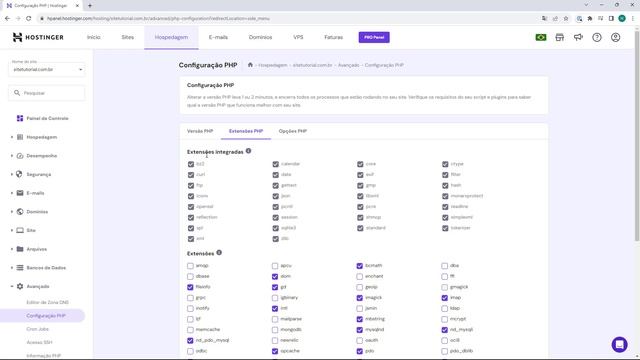Expand the Domínios sidebar section arrow
The width and height of the screenshot is (640, 360).
pyautogui.click(x=12, y=212)
